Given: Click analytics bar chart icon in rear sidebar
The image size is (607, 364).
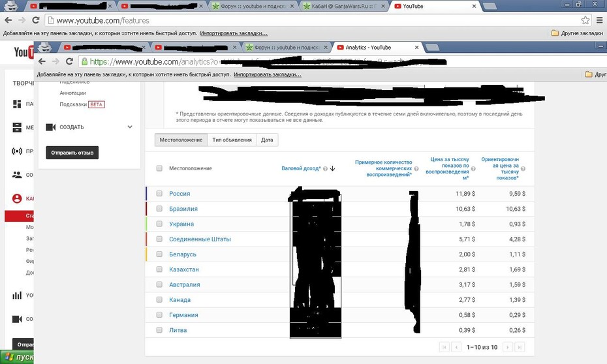Looking at the screenshot, I should [17, 295].
